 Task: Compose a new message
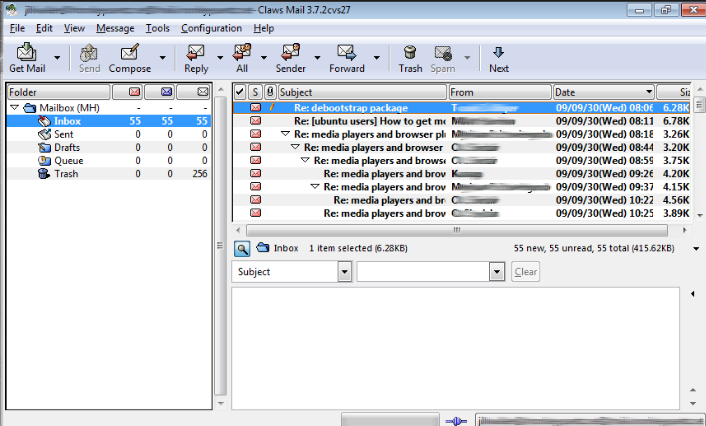129,58
